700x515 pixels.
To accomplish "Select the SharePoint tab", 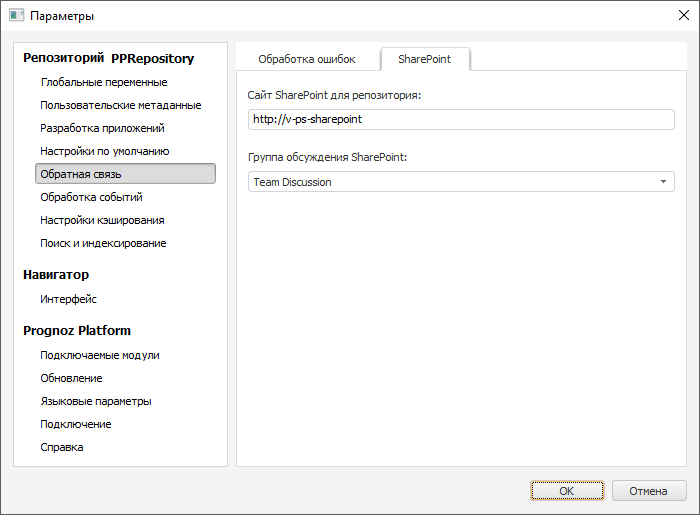I will pyautogui.click(x=425, y=59).
